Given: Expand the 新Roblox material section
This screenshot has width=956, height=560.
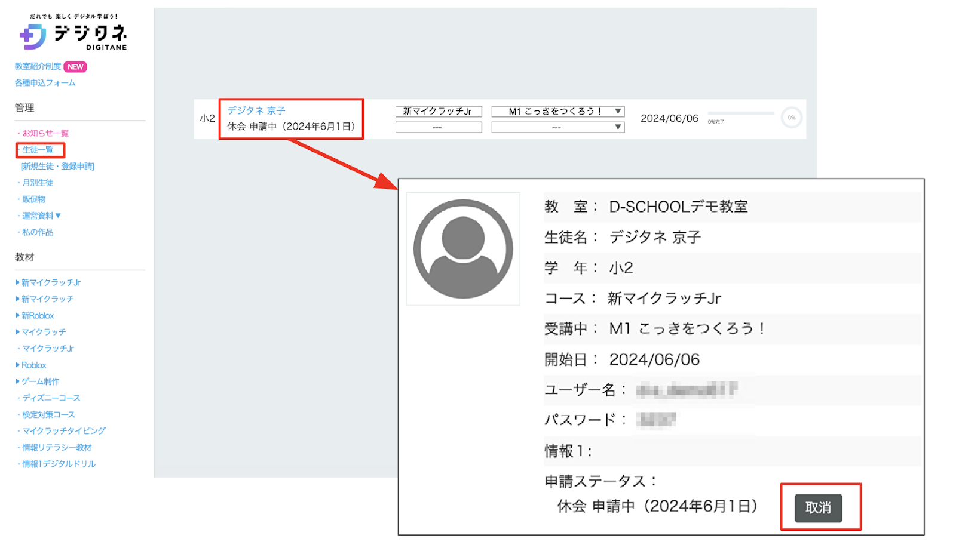Looking at the screenshot, I should (x=37, y=316).
